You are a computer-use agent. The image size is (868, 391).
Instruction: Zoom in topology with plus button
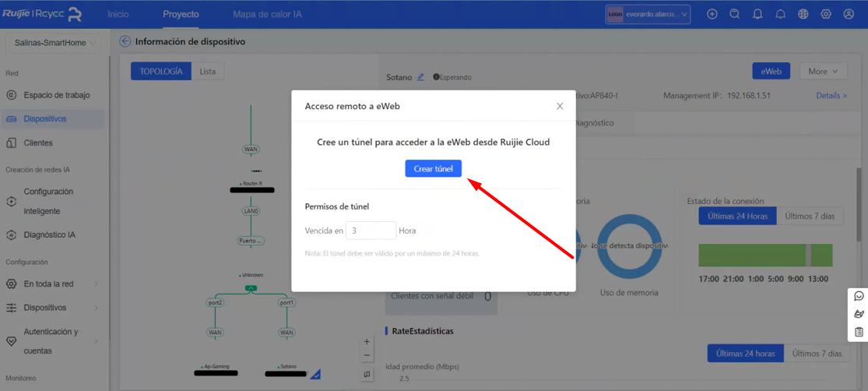(x=367, y=342)
